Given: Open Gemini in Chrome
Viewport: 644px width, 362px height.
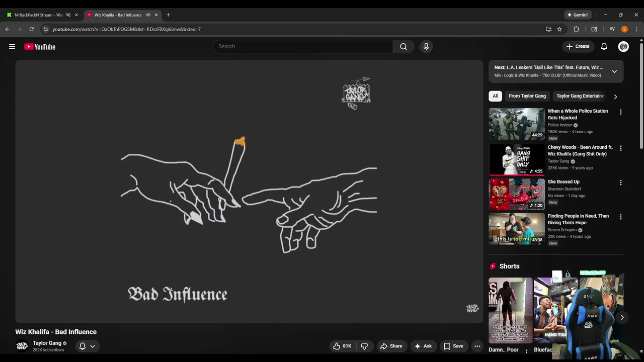Looking at the screenshot, I should coord(578,15).
